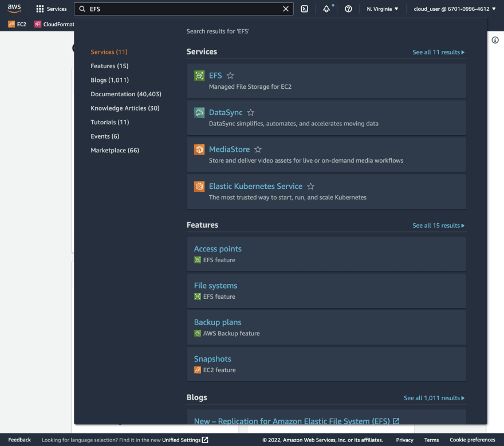Open the DataSync service link
This screenshot has height=446, width=504.
click(x=226, y=112)
